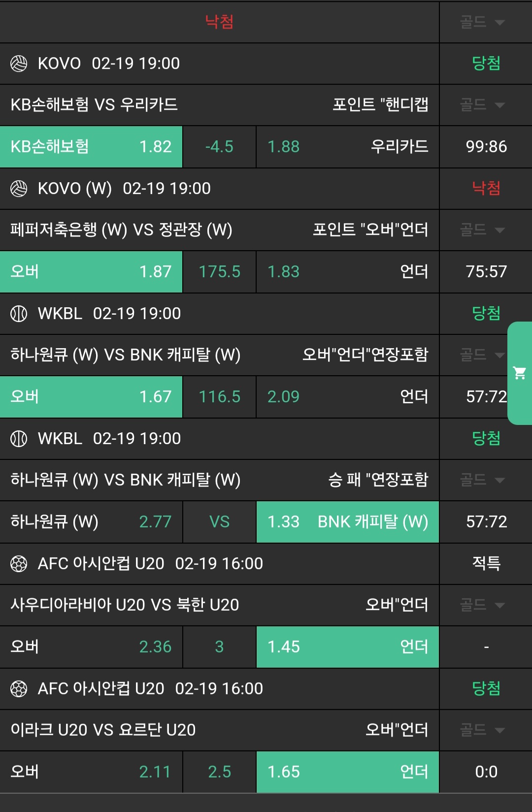The height and width of the screenshot is (812, 532).
Task: Click the soccer ball icon above 사우디아라비아 U20 match
Action: (19, 564)
